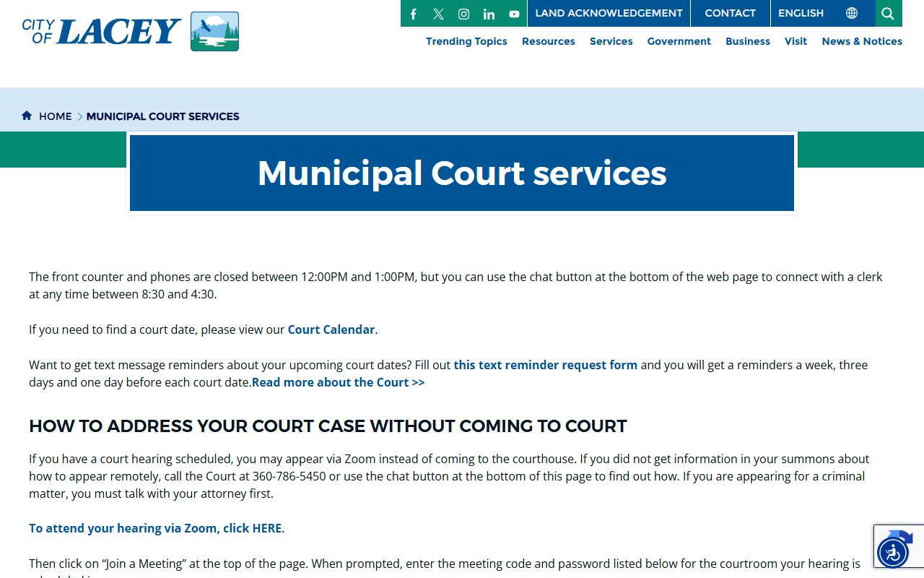Click the X (Twitter) social icon
The width and height of the screenshot is (924, 578).
tap(438, 14)
